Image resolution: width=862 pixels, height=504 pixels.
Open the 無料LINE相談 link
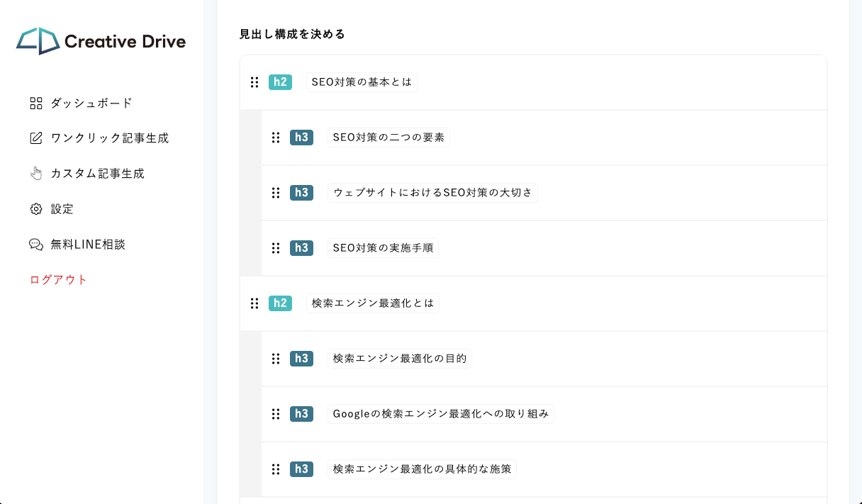(87, 245)
